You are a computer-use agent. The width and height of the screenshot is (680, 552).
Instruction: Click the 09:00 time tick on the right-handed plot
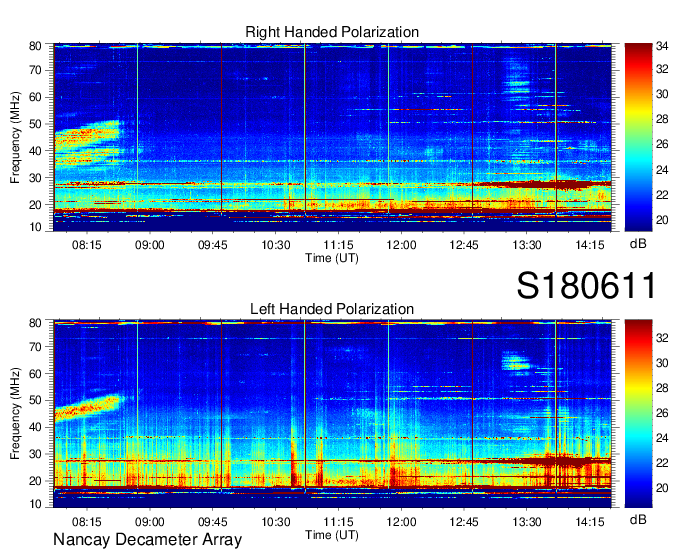(x=150, y=245)
